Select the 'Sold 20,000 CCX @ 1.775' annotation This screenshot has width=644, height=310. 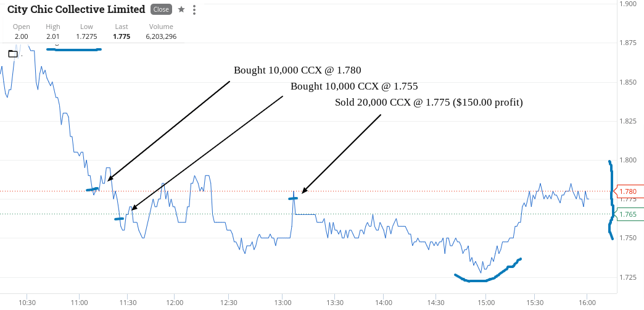click(429, 103)
